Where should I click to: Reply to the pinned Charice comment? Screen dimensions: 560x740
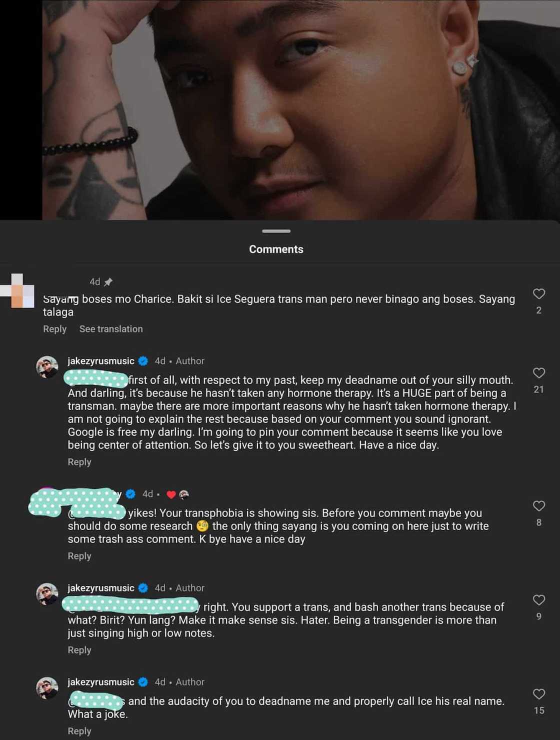[54, 329]
